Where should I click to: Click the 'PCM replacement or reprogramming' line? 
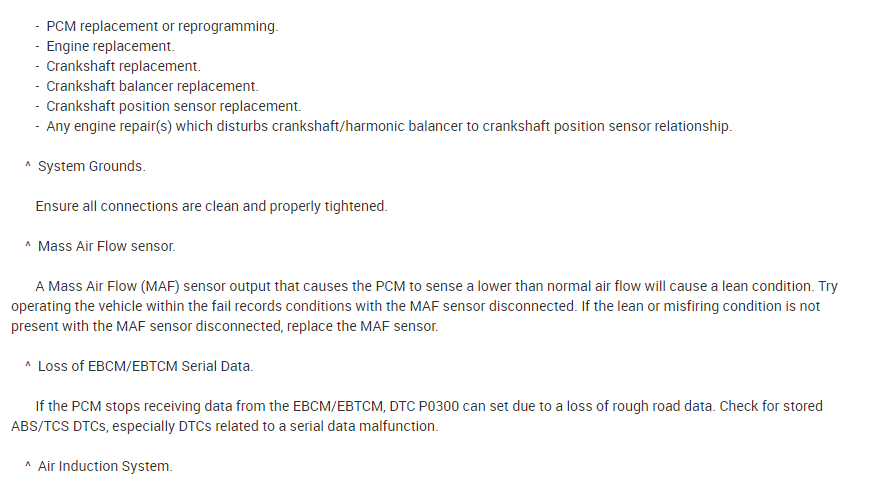click(x=162, y=26)
